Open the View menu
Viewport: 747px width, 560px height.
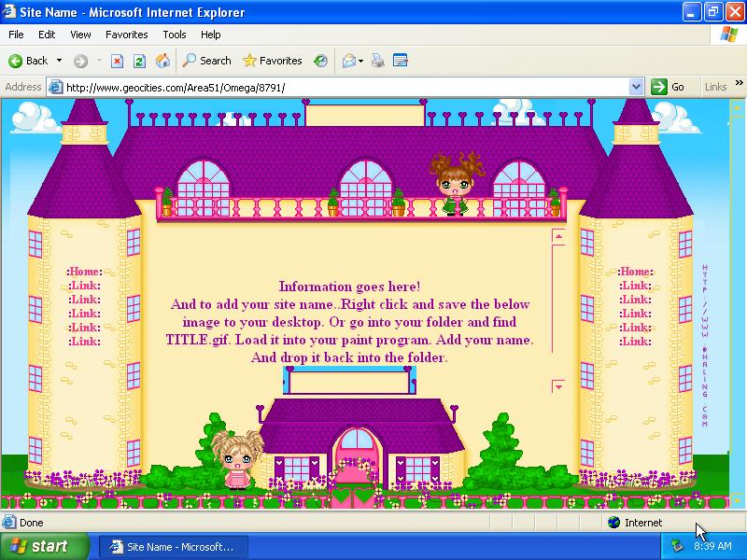tap(80, 35)
